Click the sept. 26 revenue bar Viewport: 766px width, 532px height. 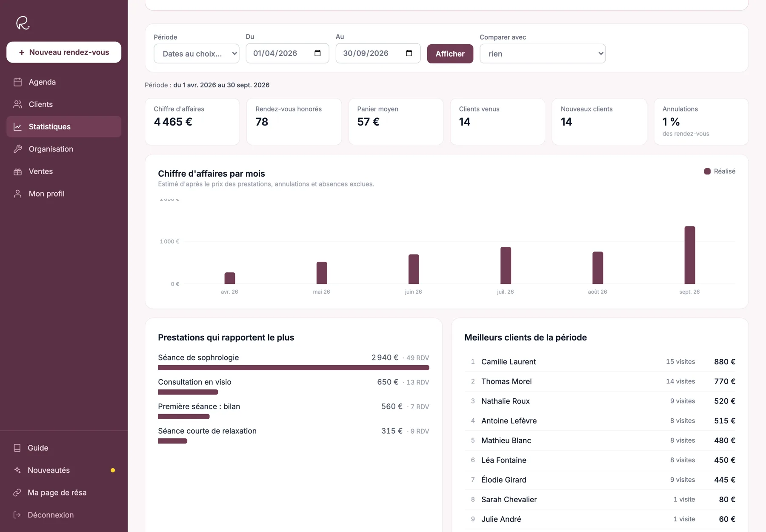coord(689,255)
